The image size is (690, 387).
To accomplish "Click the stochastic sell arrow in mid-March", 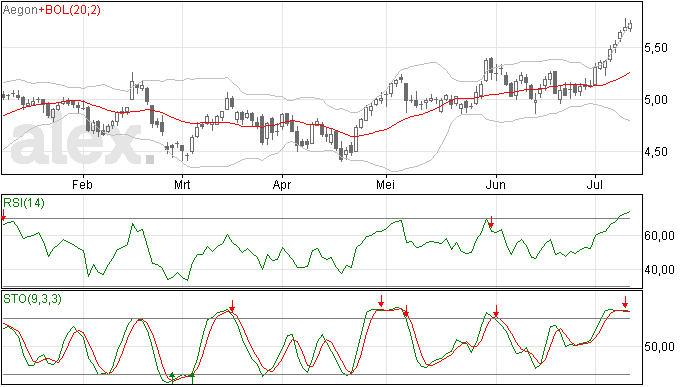I will 232,306.
